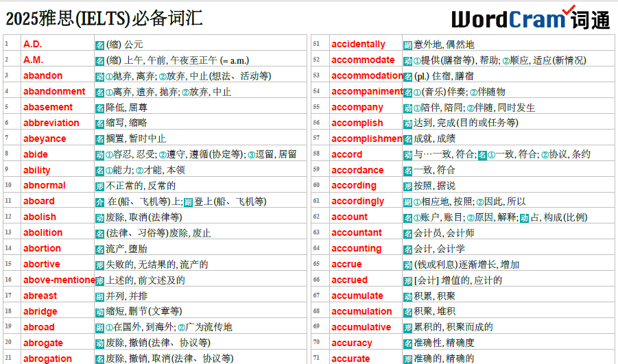
Task: Click the Chinese definition of 'abortion'
Action: point(126,249)
